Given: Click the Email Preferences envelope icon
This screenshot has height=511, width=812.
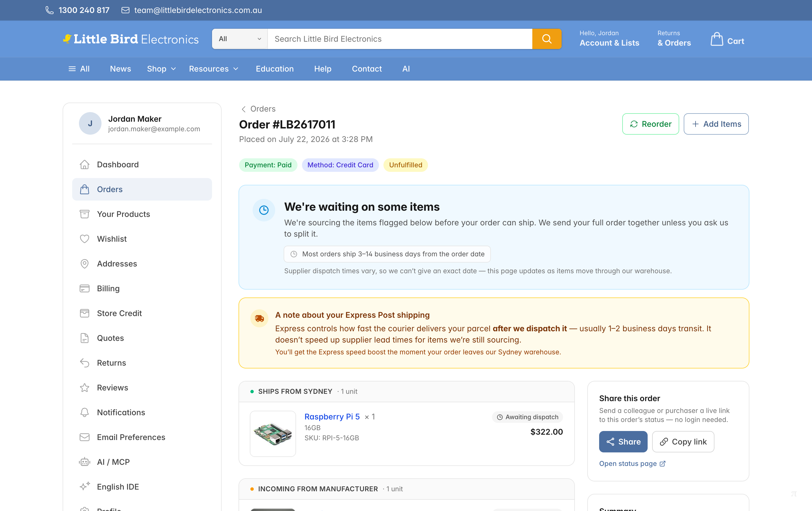Looking at the screenshot, I should (85, 437).
